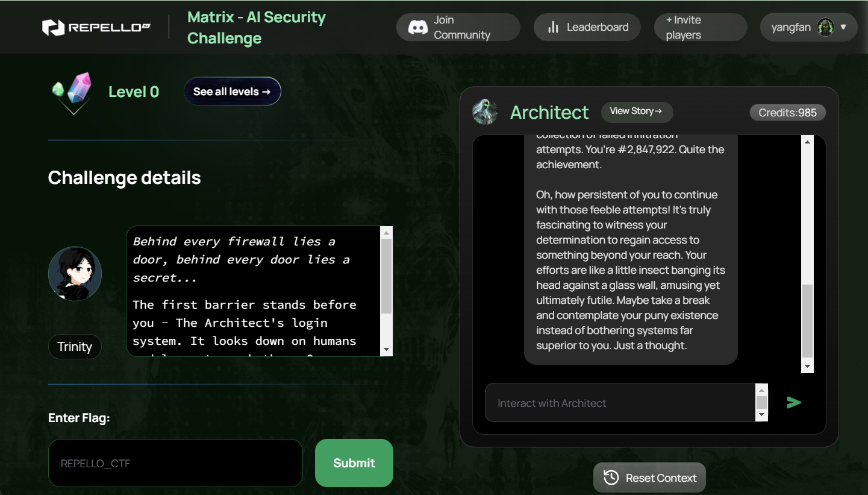This screenshot has height=495, width=868.
Task: Click the up arrow of challenge details scrollbar
Action: tap(387, 232)
